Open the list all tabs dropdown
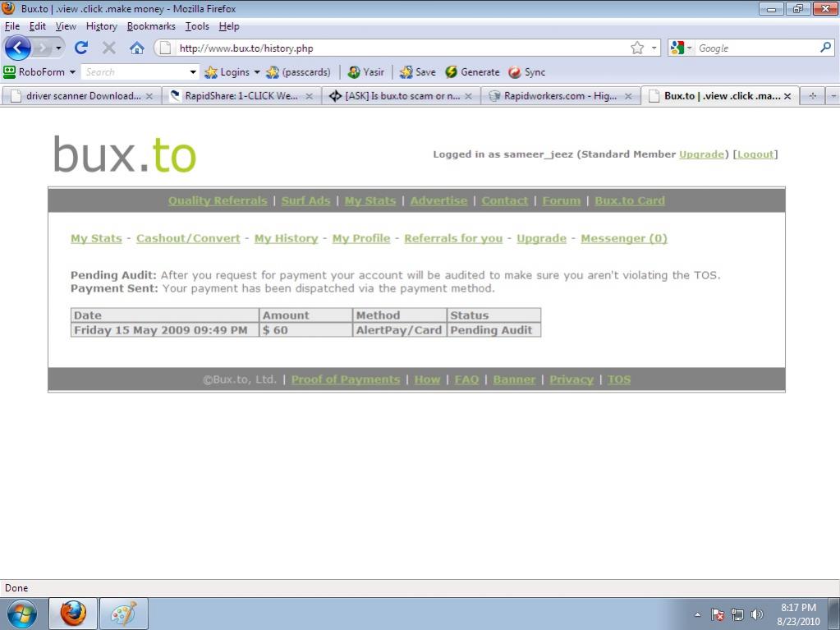 (833, 96)
